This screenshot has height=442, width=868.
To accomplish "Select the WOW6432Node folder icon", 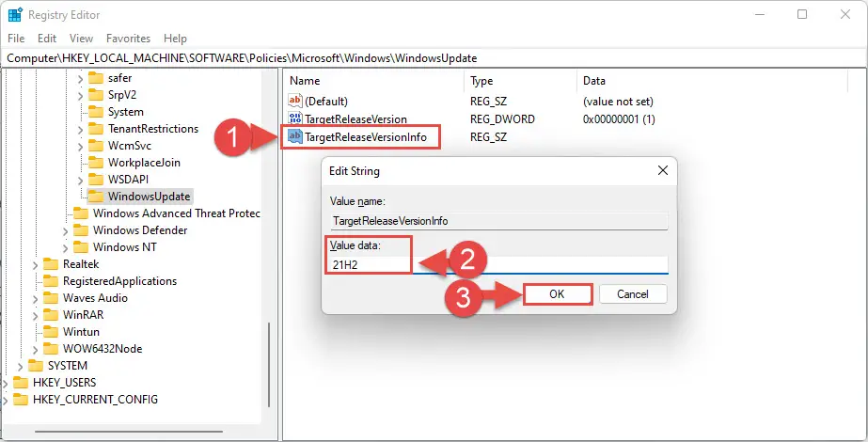I will click(x=51, y=348).
